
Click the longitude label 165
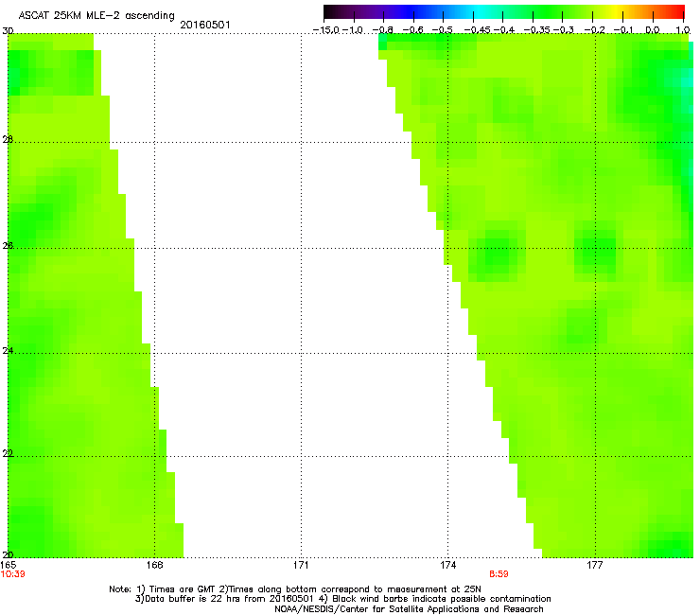point(9,565)
